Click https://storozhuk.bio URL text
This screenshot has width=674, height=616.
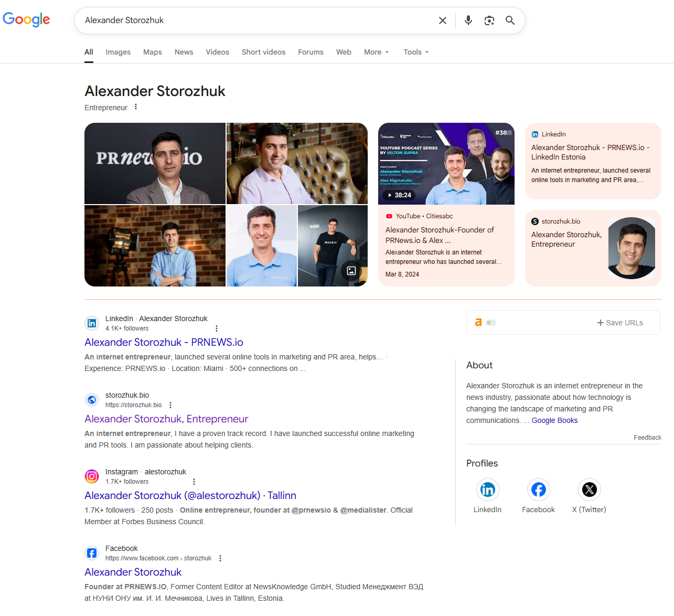(133, 405)
